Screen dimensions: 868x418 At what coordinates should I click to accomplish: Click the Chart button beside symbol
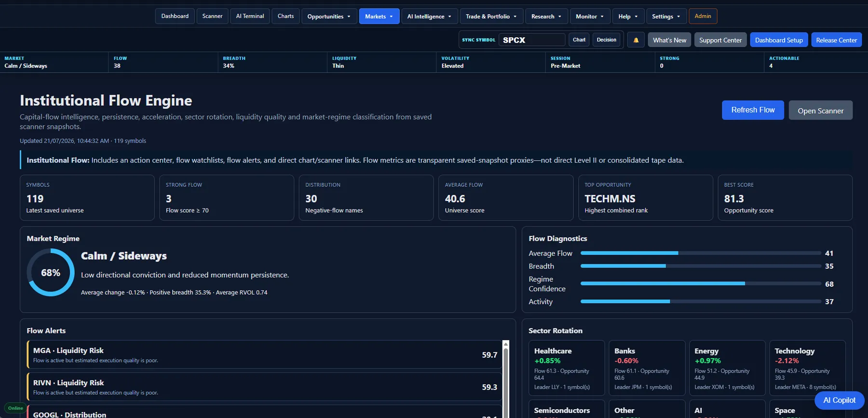coord(579,40)
